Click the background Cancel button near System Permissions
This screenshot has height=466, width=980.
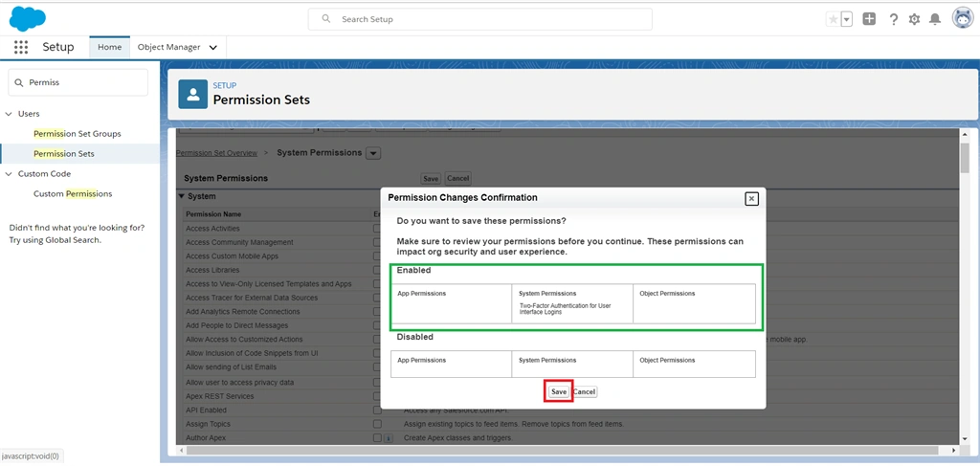[457, 178]
